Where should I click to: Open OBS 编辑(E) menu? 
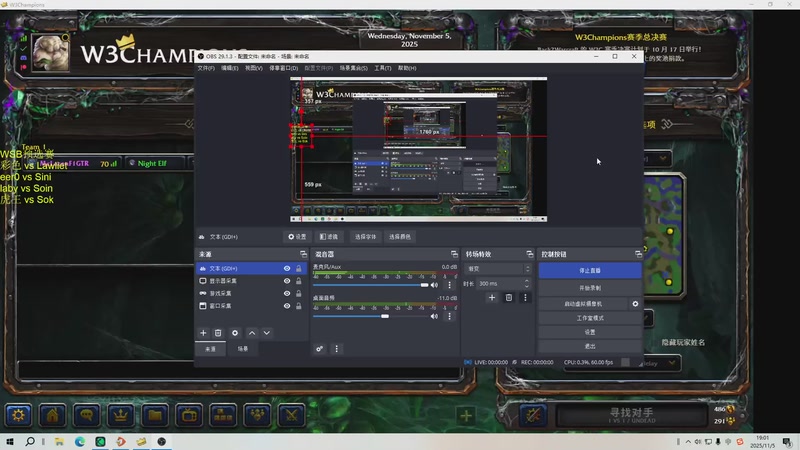230,68
